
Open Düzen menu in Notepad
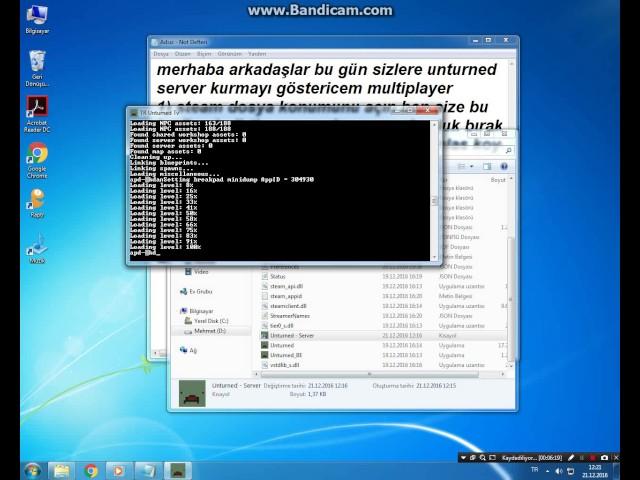click(x=182, y=54)
